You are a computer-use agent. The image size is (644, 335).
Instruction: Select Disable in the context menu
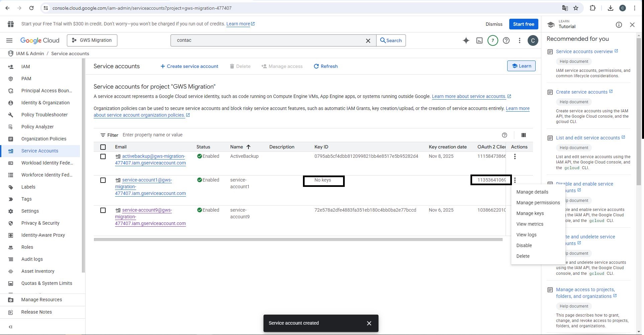pos(524,245)
